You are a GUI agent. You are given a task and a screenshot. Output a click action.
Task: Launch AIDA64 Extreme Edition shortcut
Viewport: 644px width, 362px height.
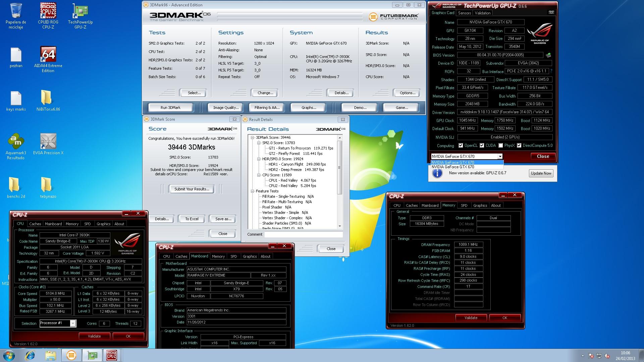point(48,59)
